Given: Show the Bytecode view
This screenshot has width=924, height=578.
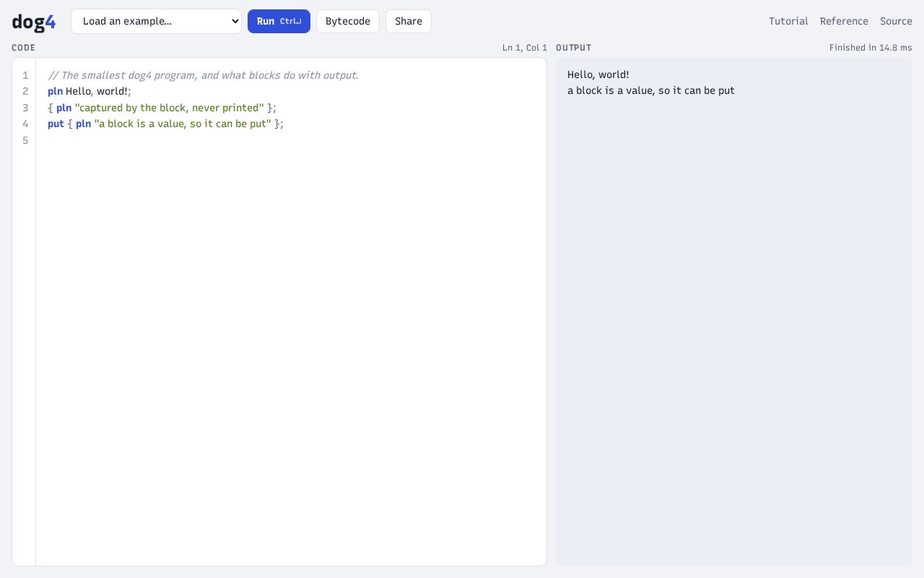Looking at the screenshot, I should point(348,21).
